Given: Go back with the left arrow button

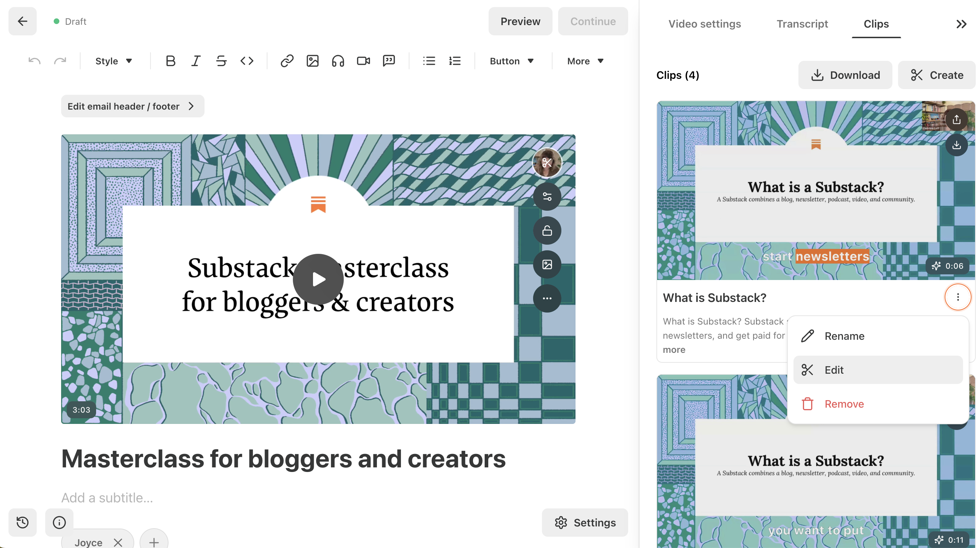Looking at the screenshot, I should point(23,21).
